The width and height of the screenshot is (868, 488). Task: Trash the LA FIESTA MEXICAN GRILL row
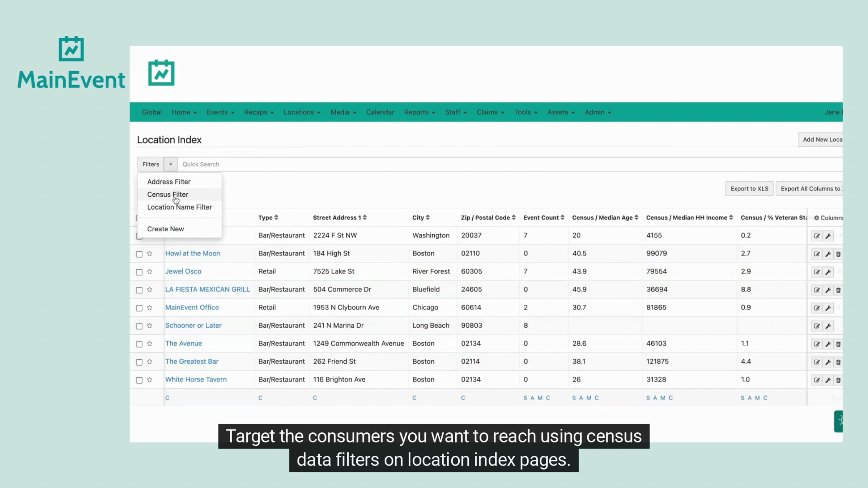(838, 290)
